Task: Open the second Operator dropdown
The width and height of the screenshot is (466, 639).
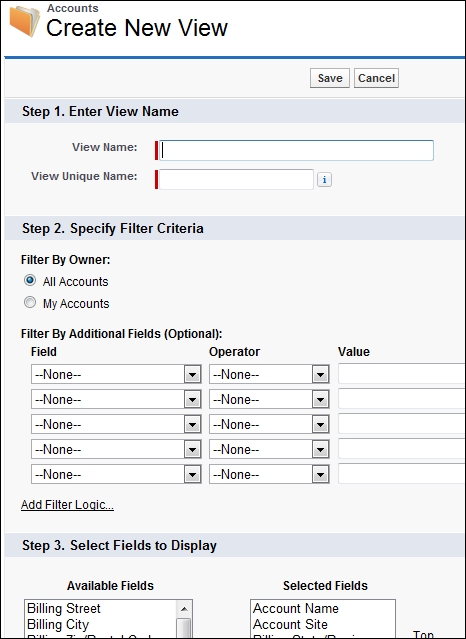Action: [269, 399]
